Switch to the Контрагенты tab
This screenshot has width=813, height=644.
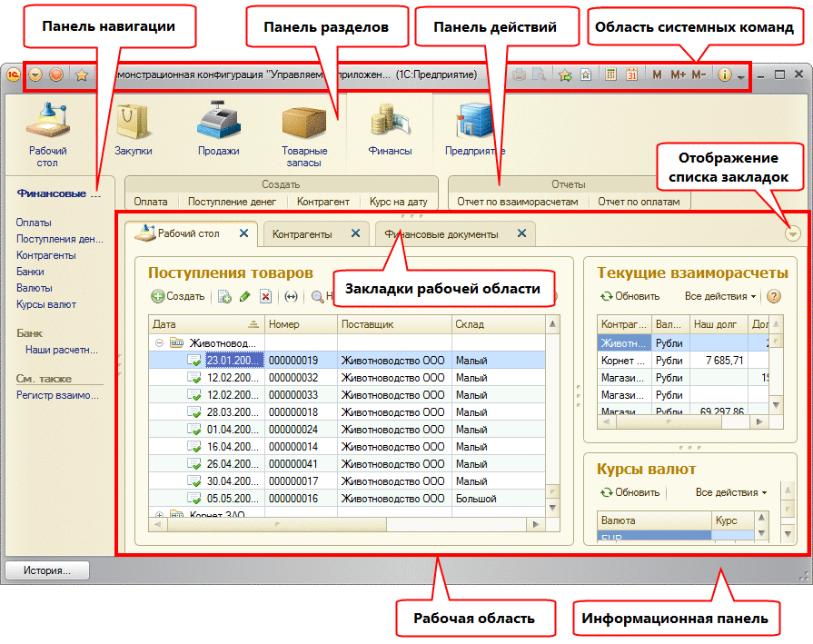pyautogui.click(x=302, y=234)
